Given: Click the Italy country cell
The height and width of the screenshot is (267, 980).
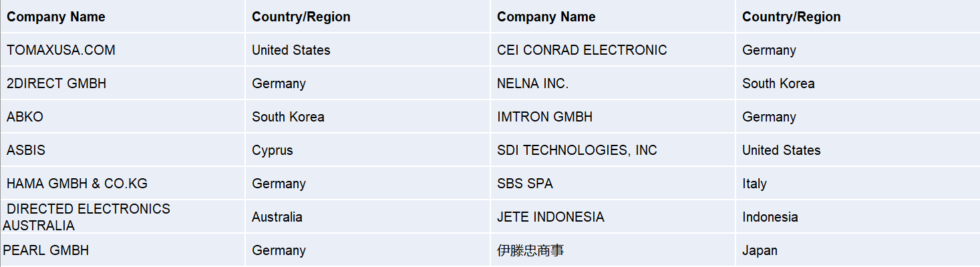Looking at the screenshot, I should (x=858, y=184).
